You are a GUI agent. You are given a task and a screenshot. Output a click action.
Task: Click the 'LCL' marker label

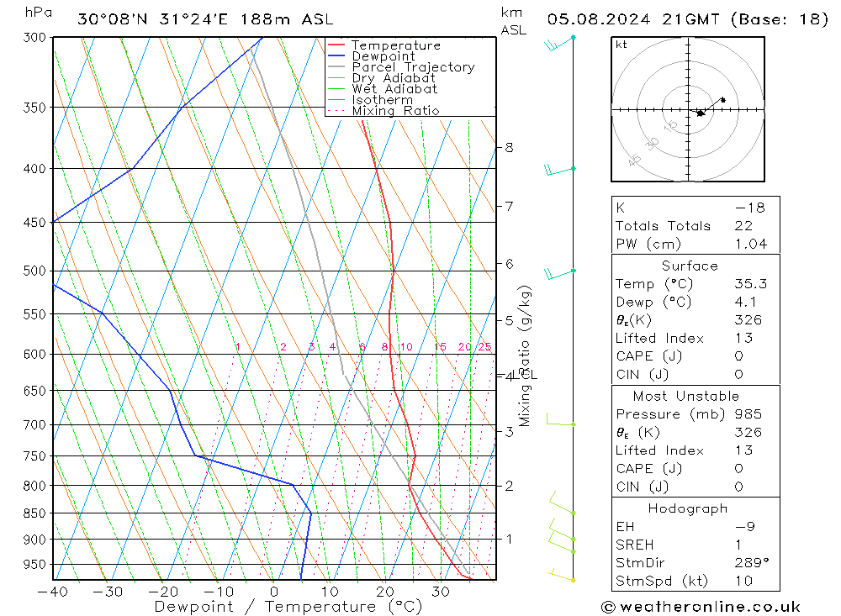click(x=526, y=375)
